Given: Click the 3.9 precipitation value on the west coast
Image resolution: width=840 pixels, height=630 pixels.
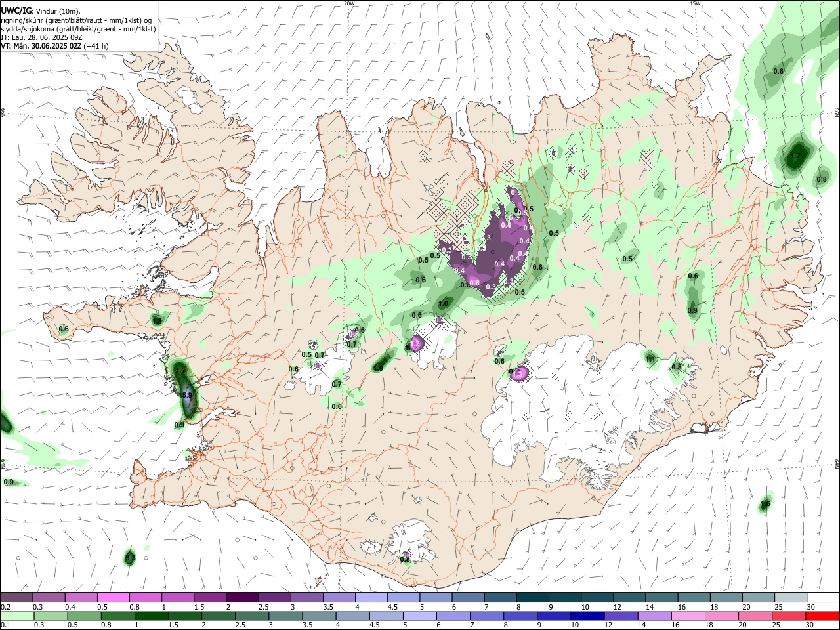Looking at the screenshot, I should (187, 396).
